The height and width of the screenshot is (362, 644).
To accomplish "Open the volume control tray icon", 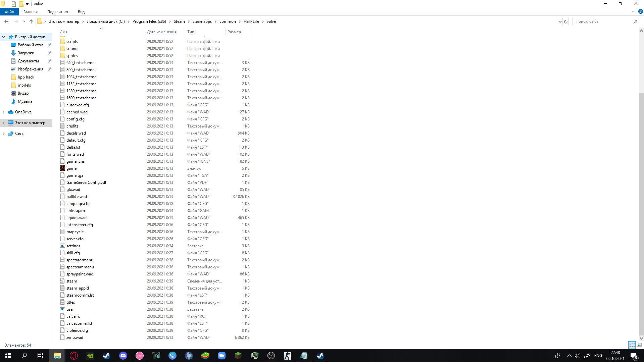I will tap(577, 356).
